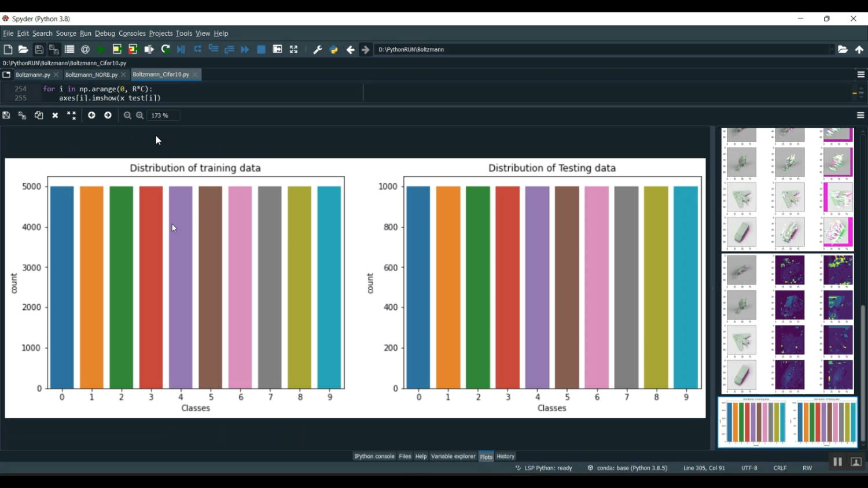Viewport: 868px width, 488px height.
Task: Open the PYTHONPATH manager Python icon
Action: click(333, 50)
